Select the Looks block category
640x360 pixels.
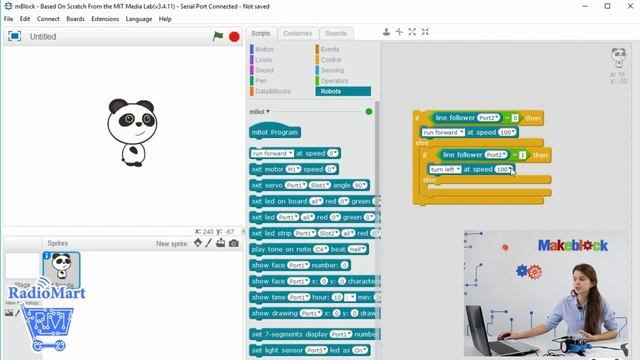[x=263, y=60]
